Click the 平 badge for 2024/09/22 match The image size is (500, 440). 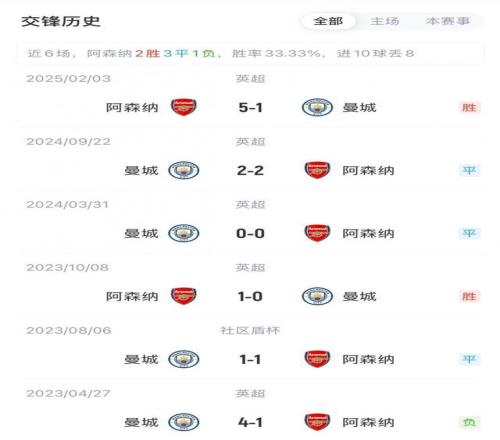click(x=469, y=171)
